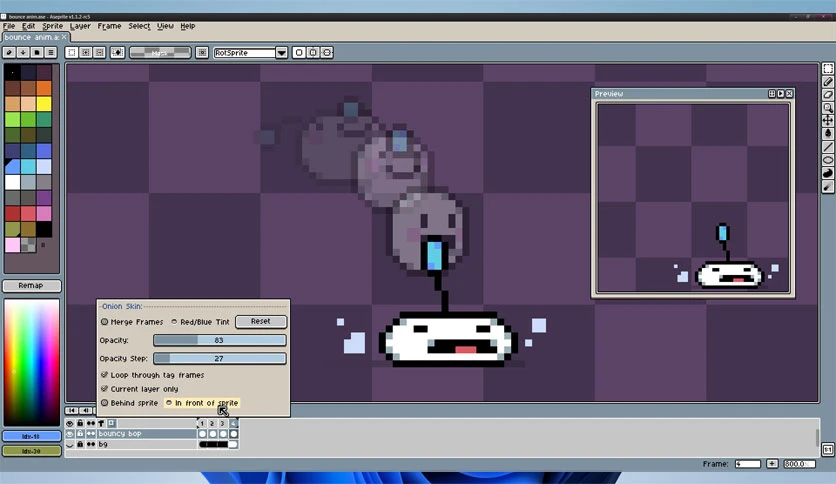836x484 pixels.
Task: Click the plus button beside the Frame field
Action: (x=772, y=464)
